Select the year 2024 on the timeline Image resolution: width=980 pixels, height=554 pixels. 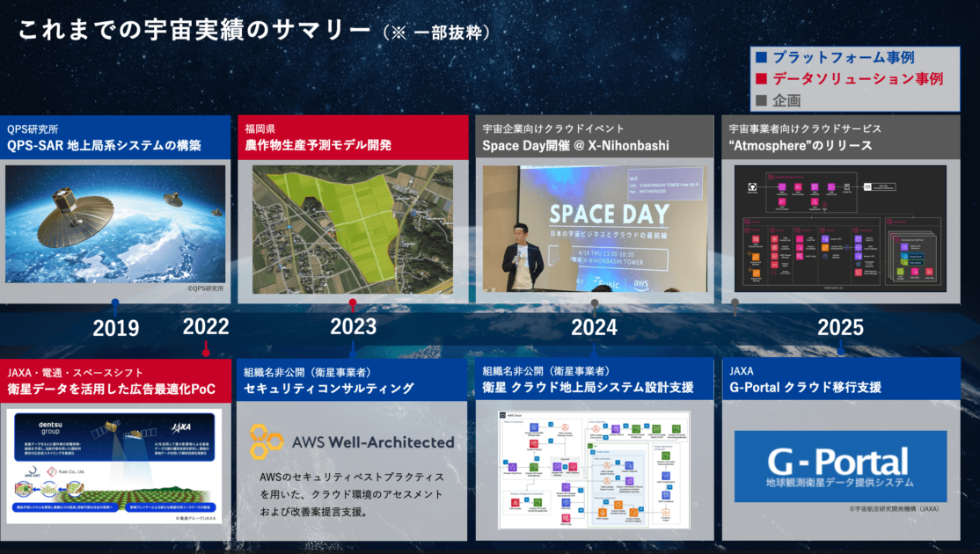(x=595, y=327)
